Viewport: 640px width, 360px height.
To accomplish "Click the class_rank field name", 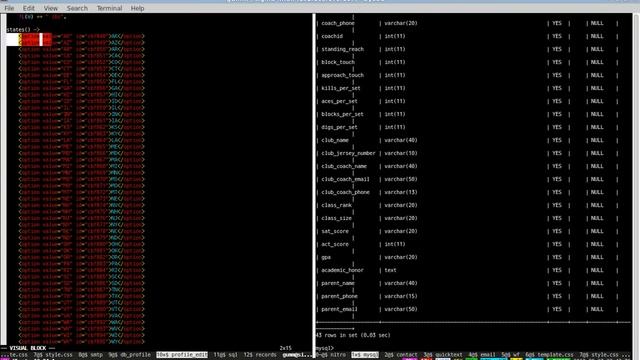I will coord(336,205).
